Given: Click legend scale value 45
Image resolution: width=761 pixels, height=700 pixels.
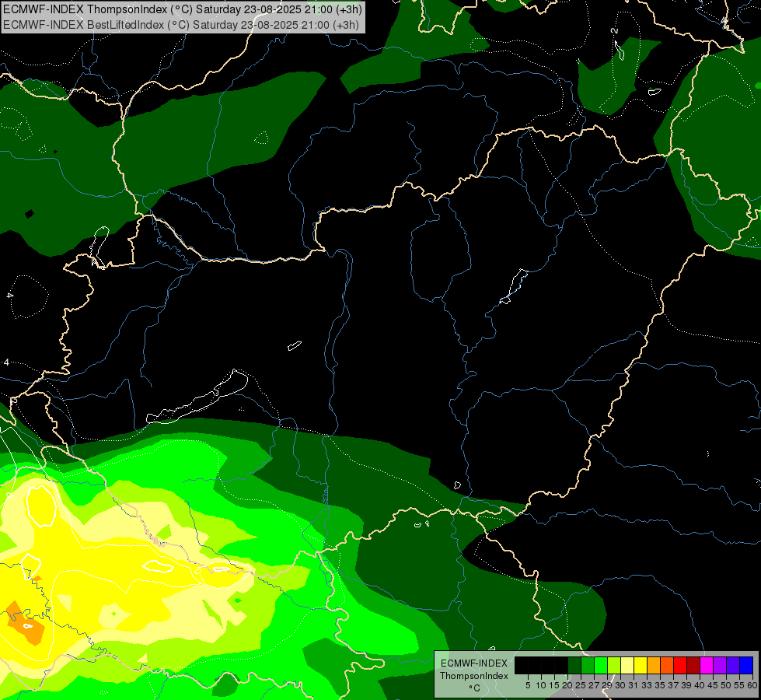Looking at the screenshot, I should 713,685.
